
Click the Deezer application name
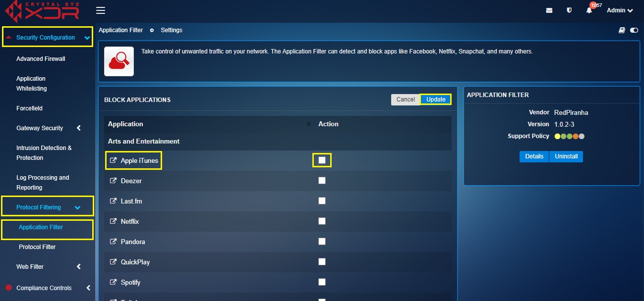[x=131, y=181]
